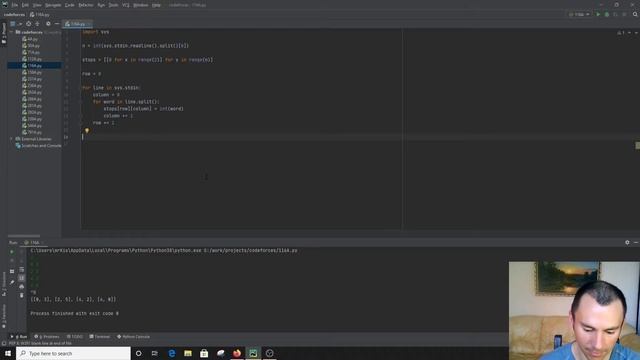Click the 116A.py breadcrumb in navigation bar

click(x=40, y=15)
